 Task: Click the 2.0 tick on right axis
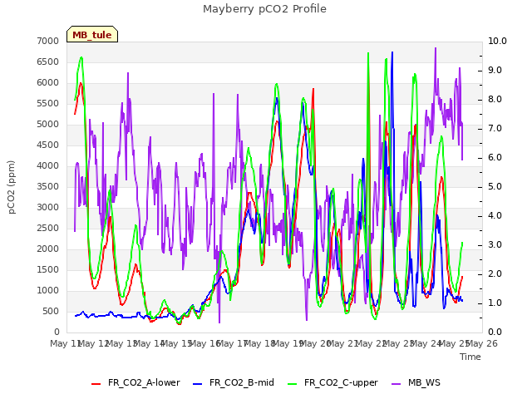coord(495,274)
